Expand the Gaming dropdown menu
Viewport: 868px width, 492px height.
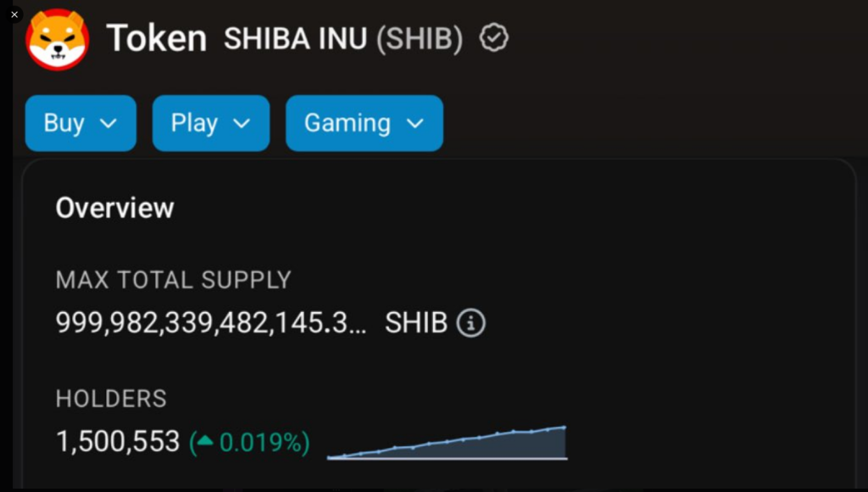coord(364,123)
